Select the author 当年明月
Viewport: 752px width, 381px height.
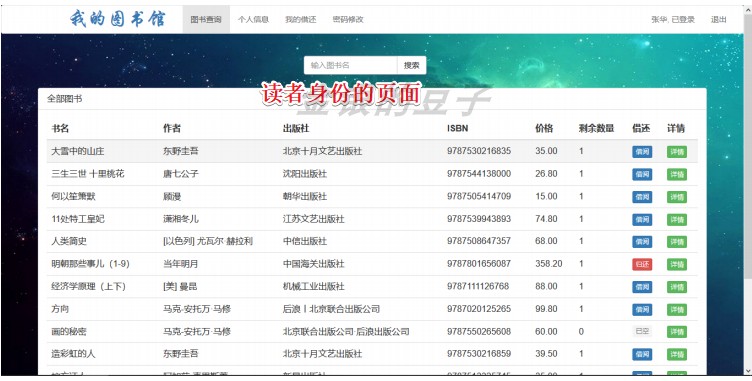[x=180, y=264]
